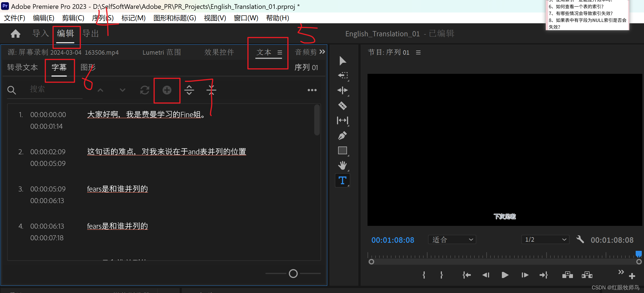Screen dimensions: 644x293
Task: Go to previous search result arrow
Action: [100, 90]
